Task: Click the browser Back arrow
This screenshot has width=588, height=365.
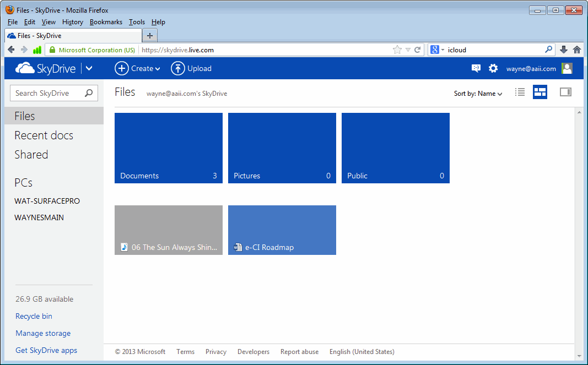Action: click(x=11, y=50)
